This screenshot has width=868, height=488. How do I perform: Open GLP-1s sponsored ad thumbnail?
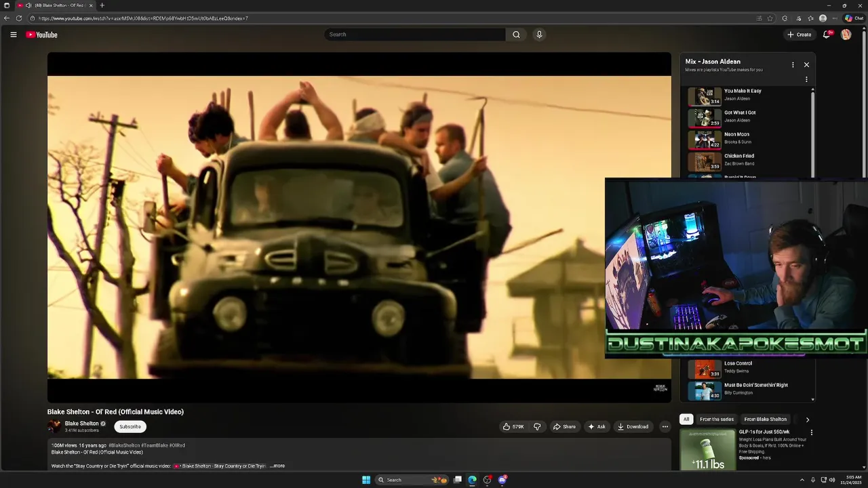point(707,450)
